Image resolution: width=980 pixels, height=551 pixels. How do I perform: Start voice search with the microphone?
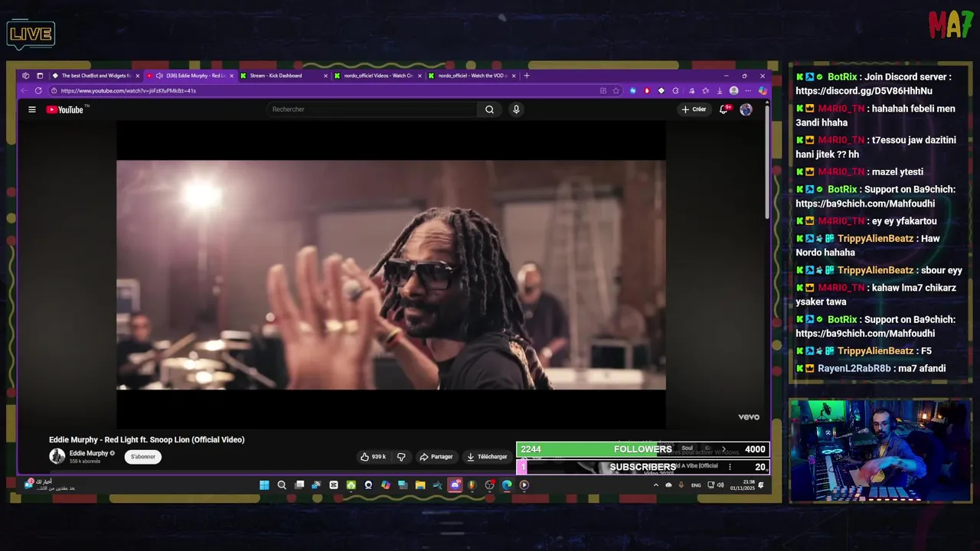pyautogui.click(x=516, y=109)
